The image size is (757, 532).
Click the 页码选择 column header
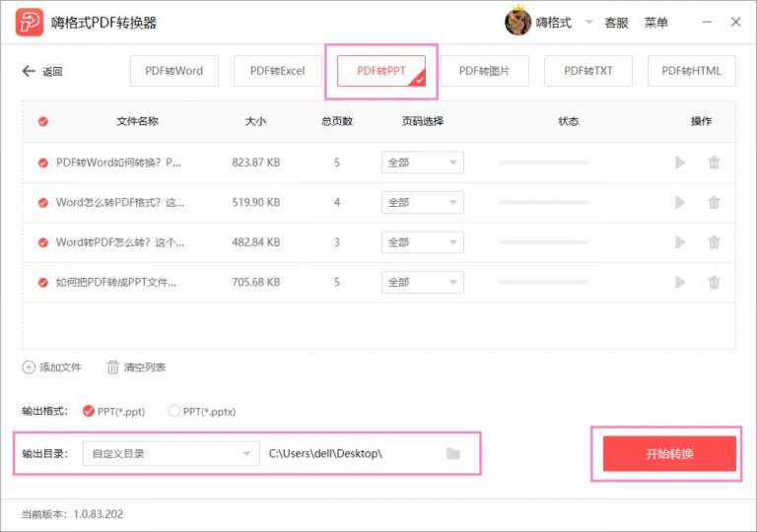(423, 121)
